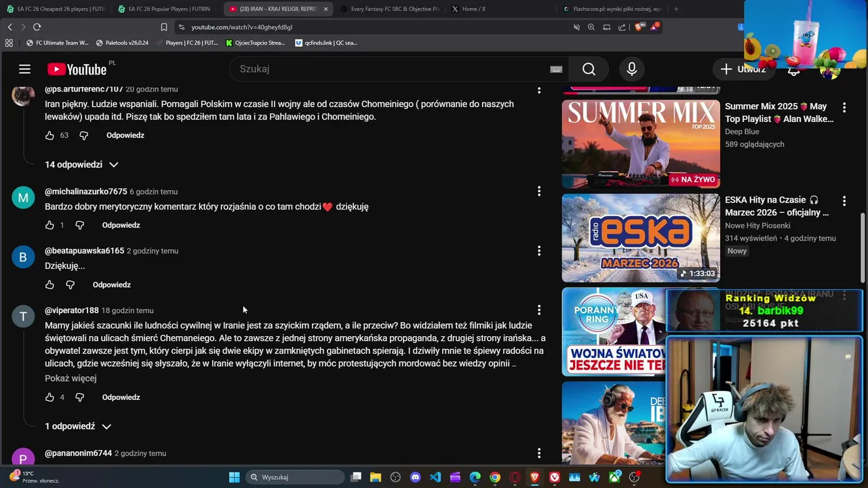Dislike the comment by @beatapuawska6165

coord(70,285)
